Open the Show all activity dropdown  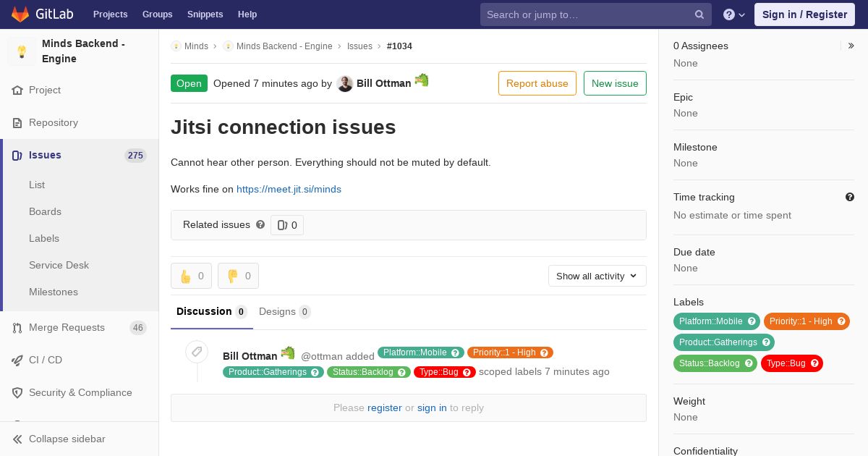[597, 276]
